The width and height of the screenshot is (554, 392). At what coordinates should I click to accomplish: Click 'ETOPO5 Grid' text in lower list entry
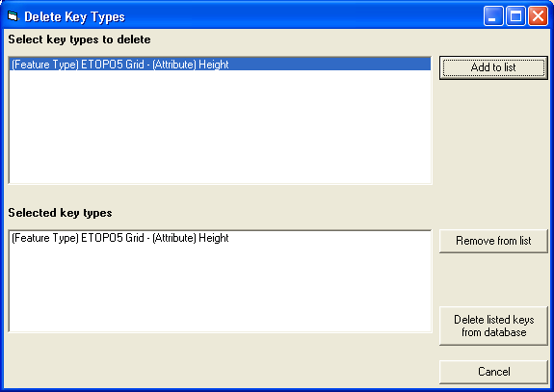point(113,238)
